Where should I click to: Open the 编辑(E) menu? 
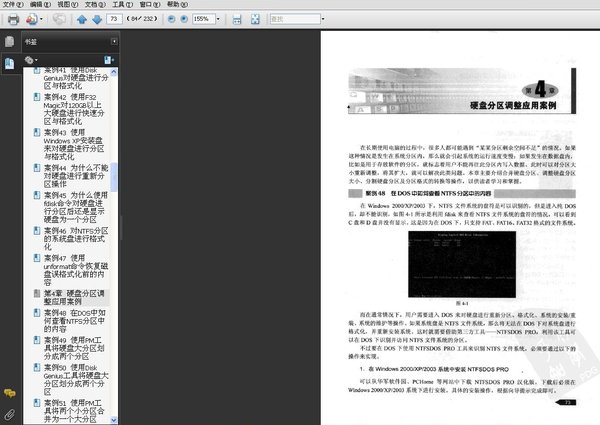click(40, 4)
